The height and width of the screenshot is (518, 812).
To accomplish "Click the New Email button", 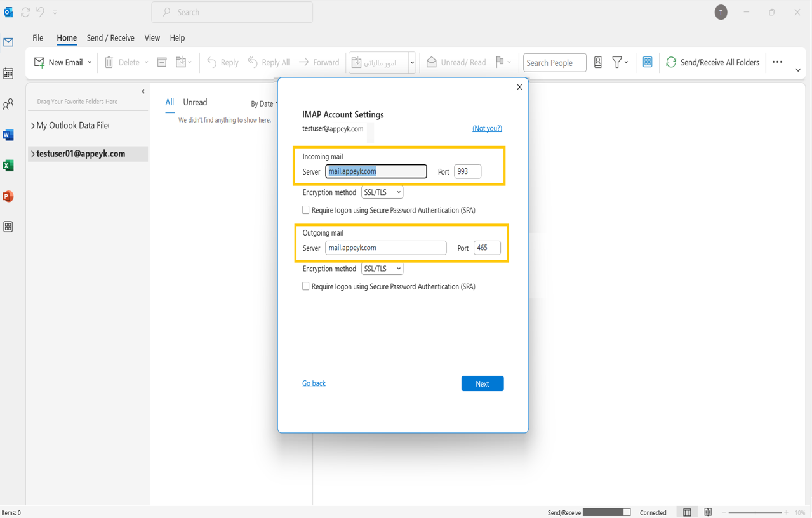I will pos(58,62).
